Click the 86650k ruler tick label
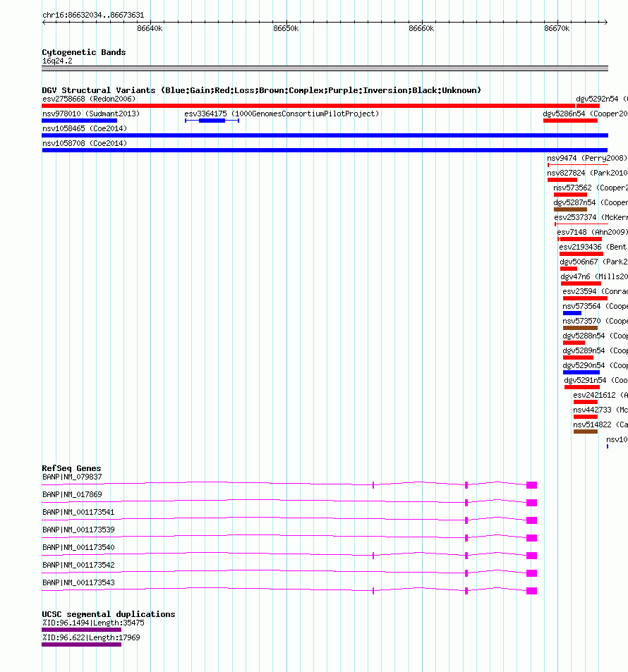This screenshot has width=628, height=672. pyautogui.click(x=286, y=28)
